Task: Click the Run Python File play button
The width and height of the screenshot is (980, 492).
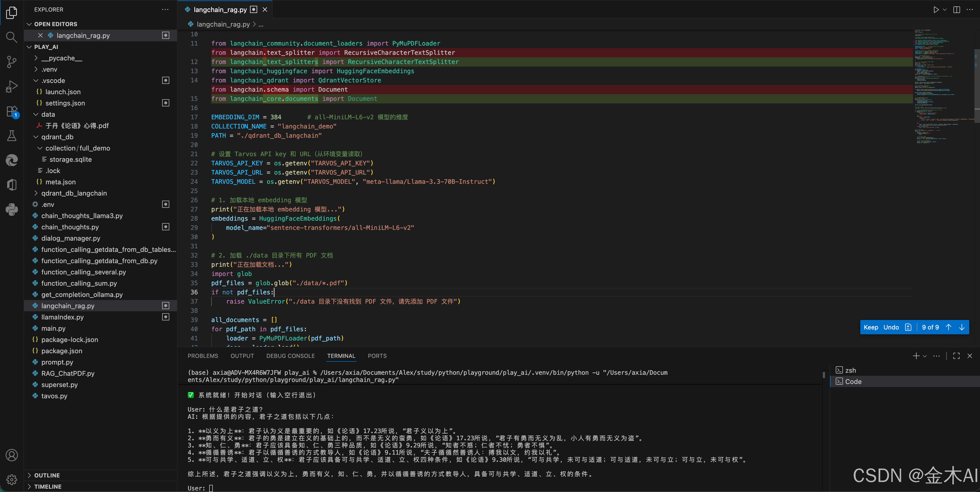Action: click(x=936, y=9)
